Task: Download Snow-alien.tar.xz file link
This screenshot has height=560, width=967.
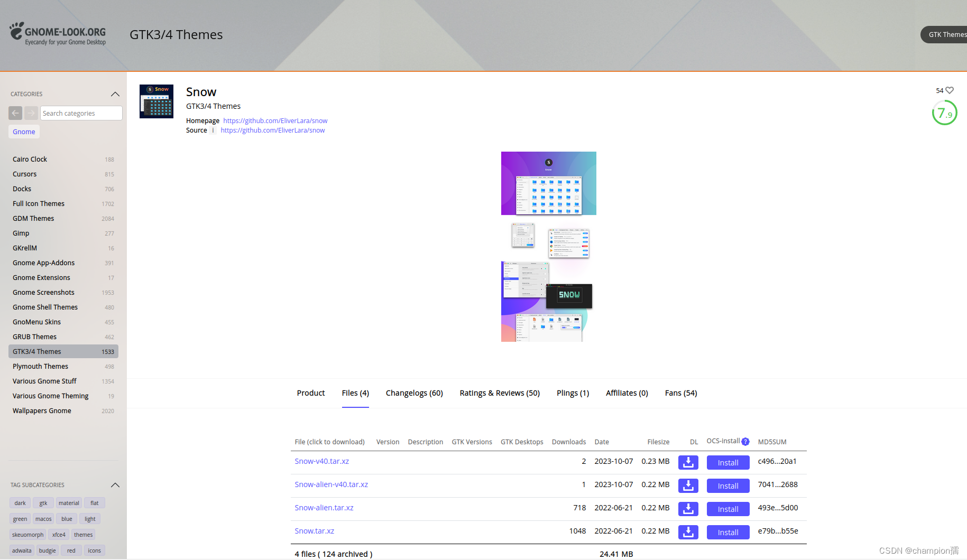Action: click(x=324, y=508)
